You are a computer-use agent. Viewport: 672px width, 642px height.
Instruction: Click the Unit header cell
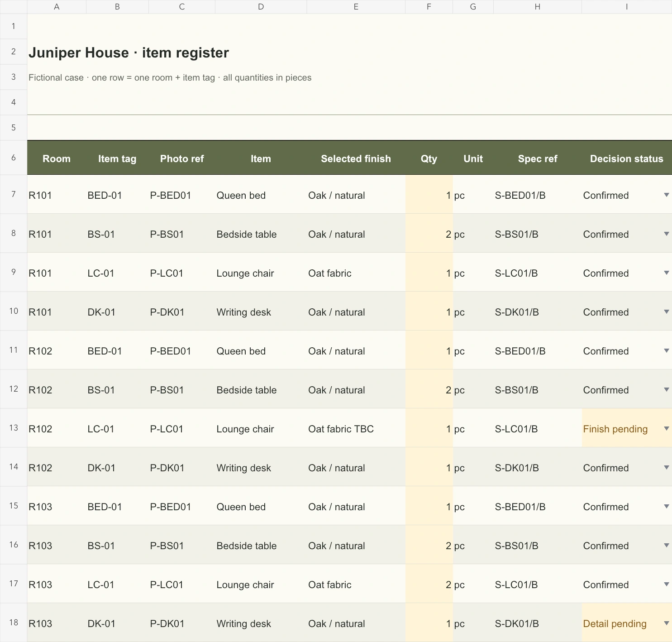pyautogui.click(x=473, y=158)
